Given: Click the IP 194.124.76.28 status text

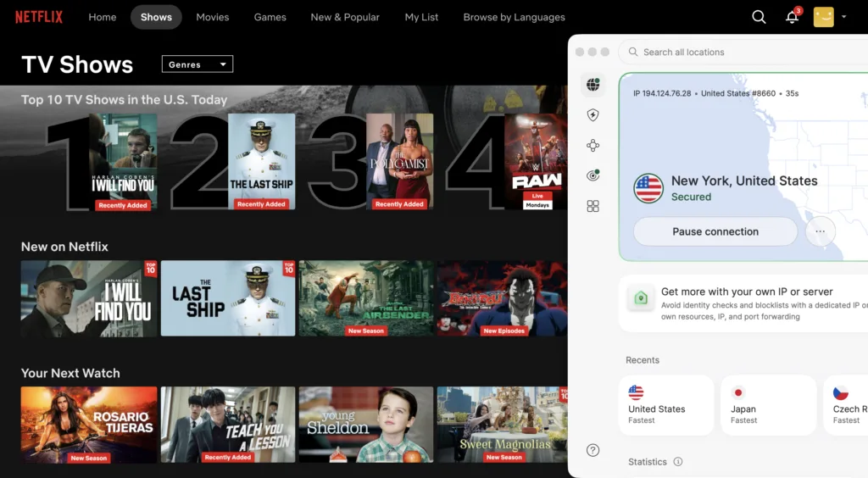Looking at the screenshot, I should [x=662, y=93].
